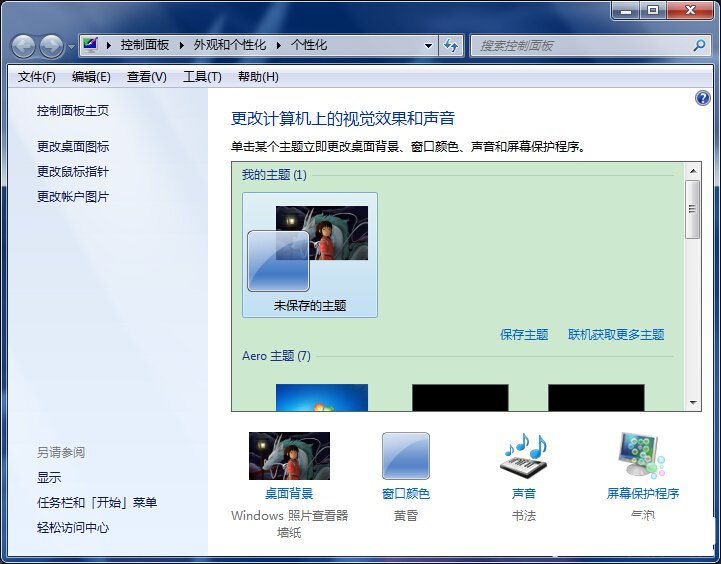This screenshot has width=721, height=564.
Task: Click the 窗口颜色 text link
Action: (x=406, y=494)
